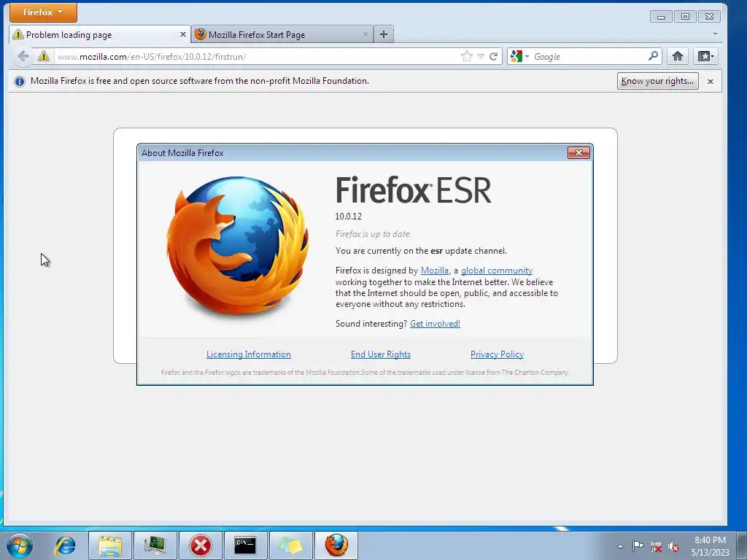Image resolution: width=747 pixels, height=560 pixels.
Task: Open a new tab with plus button
Action: pyautogui.click(x=384, y=34)
